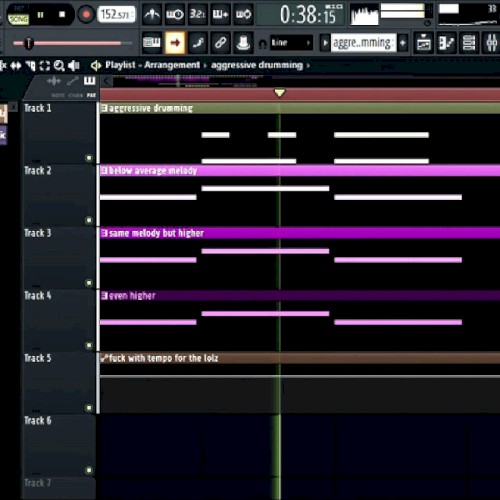Click 'aggressive drumming' breadcrumb item

pos(257,65)
